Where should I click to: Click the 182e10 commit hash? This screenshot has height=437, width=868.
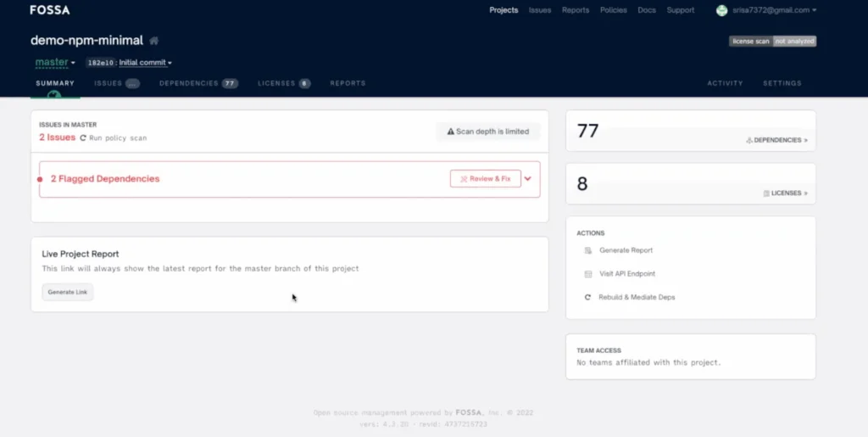pos(100,63)
